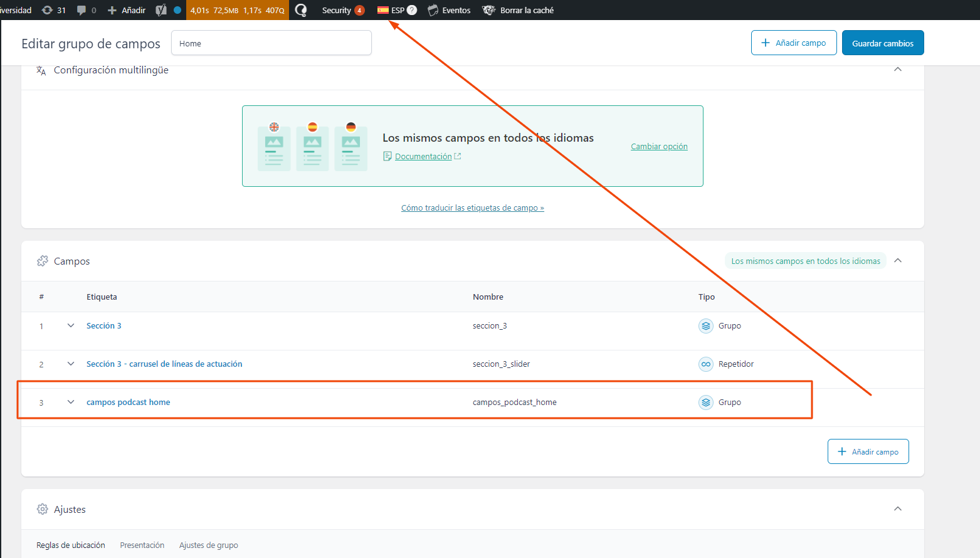Open the comments bubble icon in admin bar
The height and width of the screenshot is (558, 980).
(86, 10)
